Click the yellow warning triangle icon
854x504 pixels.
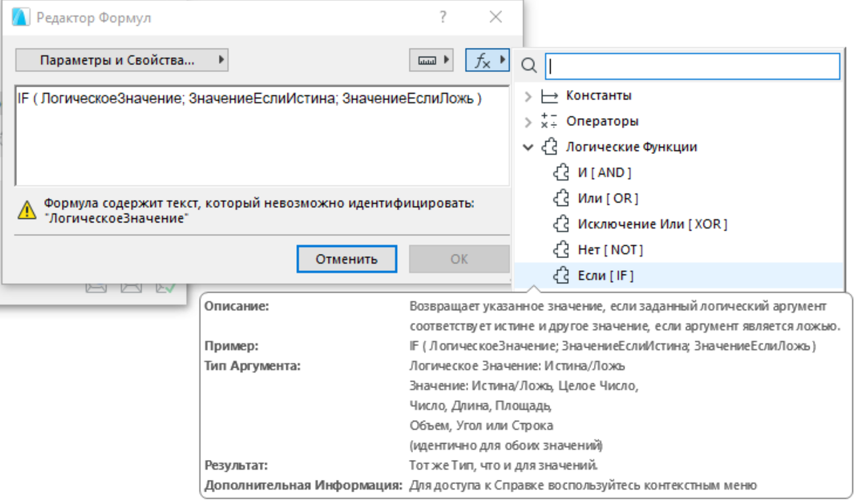(x=27, y=210)
